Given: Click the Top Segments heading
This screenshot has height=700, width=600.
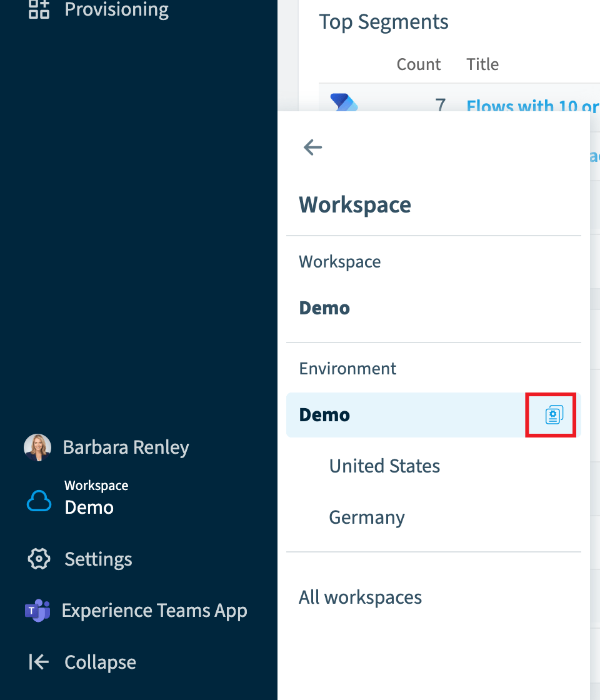Looking at the screenshot, I should [x=384, y=22].
